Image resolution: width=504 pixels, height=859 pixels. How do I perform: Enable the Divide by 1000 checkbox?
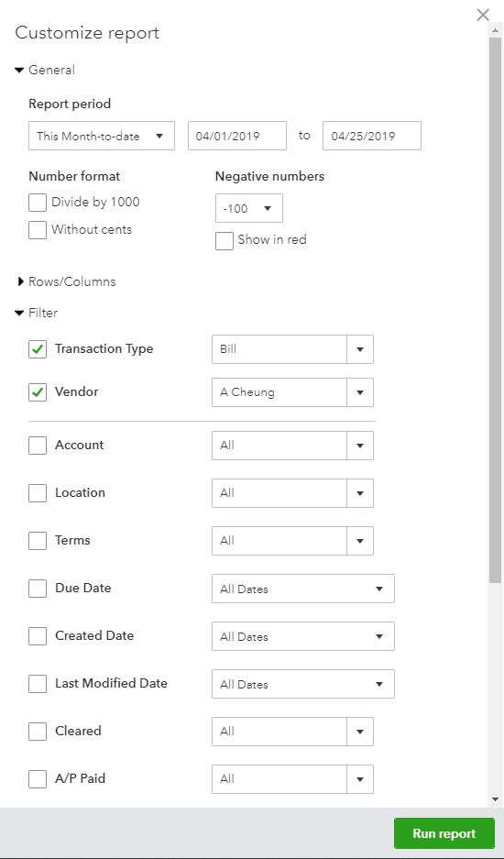38,203
